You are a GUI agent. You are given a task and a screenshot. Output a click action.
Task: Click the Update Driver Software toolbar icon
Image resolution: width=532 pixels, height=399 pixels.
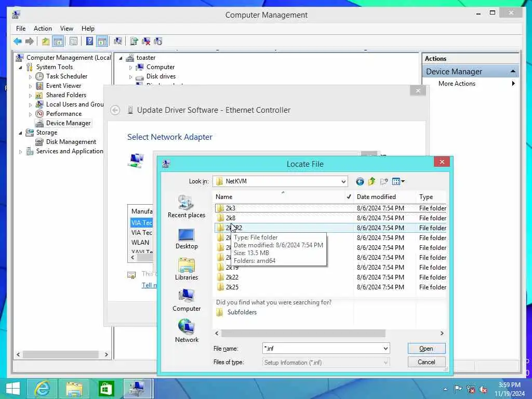click(134, 42)
